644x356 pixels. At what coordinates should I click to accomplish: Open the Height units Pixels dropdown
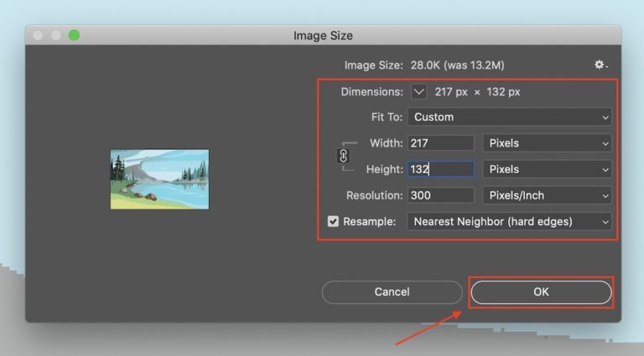547,169
